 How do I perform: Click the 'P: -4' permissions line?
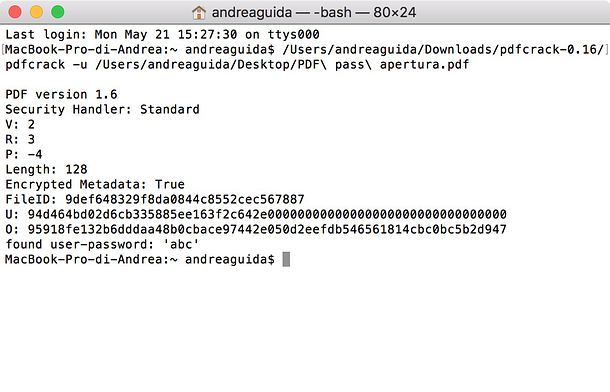(24, 154)
